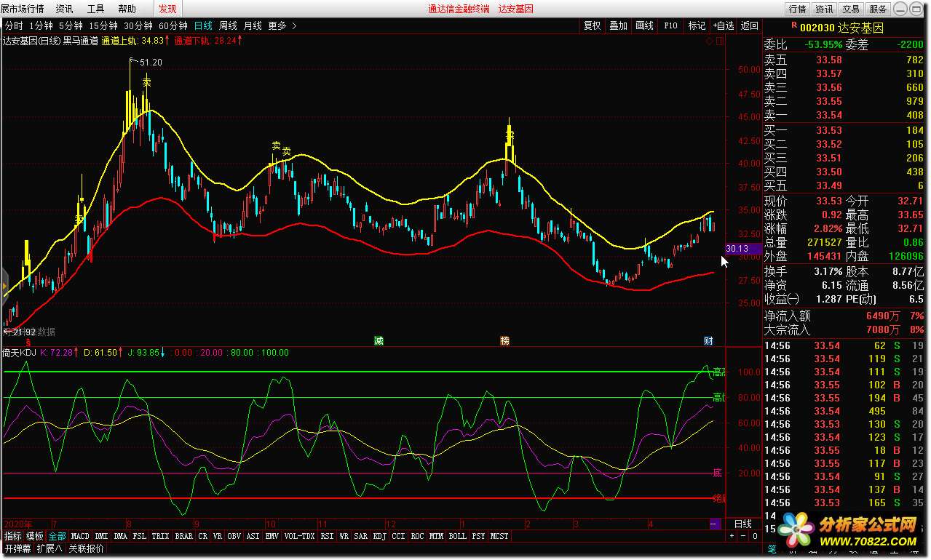Select the SAR indicator
The height and width of the screenshot is (560, 931).
[x=360, y=536]
